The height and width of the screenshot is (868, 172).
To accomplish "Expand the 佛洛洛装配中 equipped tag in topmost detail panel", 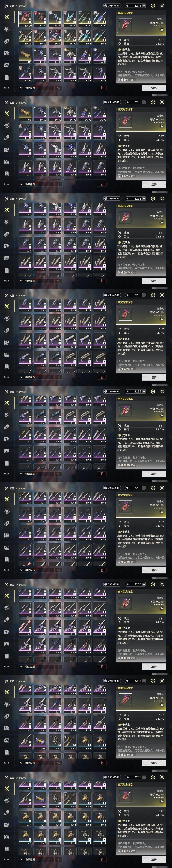I will (x=127, y=80).
